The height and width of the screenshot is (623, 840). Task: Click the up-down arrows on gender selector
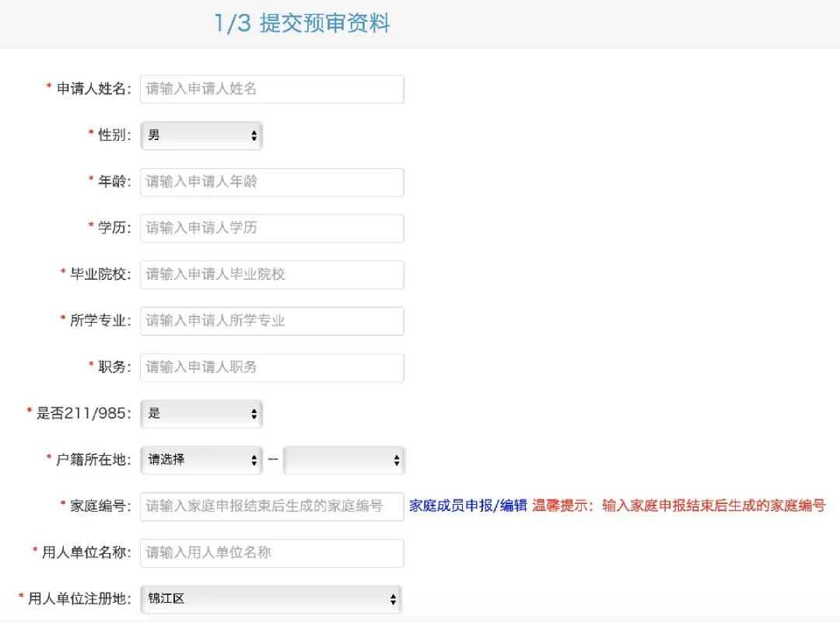[x=253, y=135]
